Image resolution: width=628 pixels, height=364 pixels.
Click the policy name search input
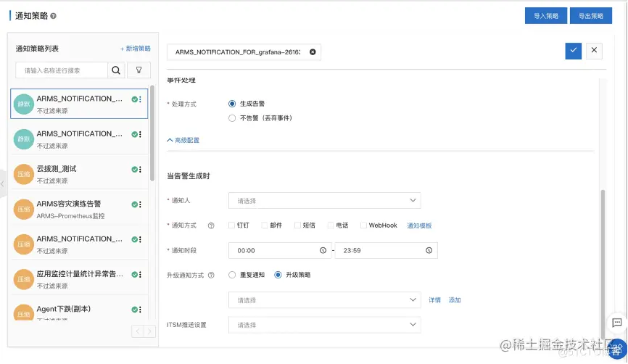click(62, 70)
